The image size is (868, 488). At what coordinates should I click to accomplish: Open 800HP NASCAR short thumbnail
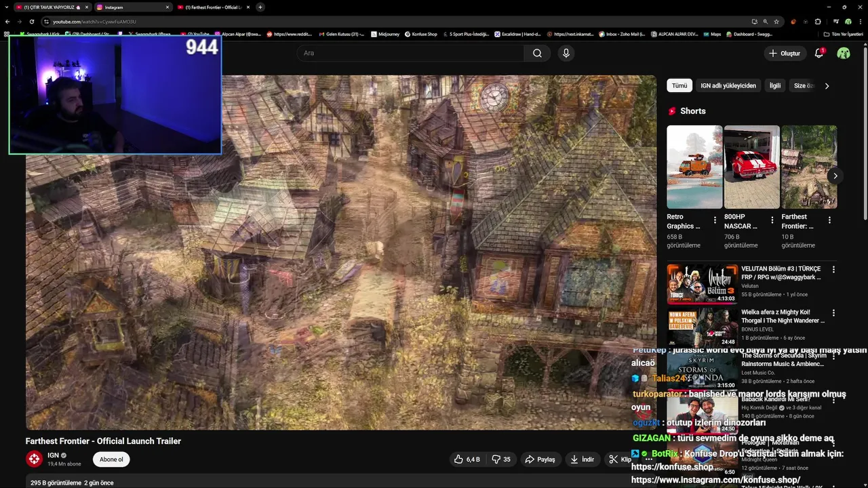[752, 167]
